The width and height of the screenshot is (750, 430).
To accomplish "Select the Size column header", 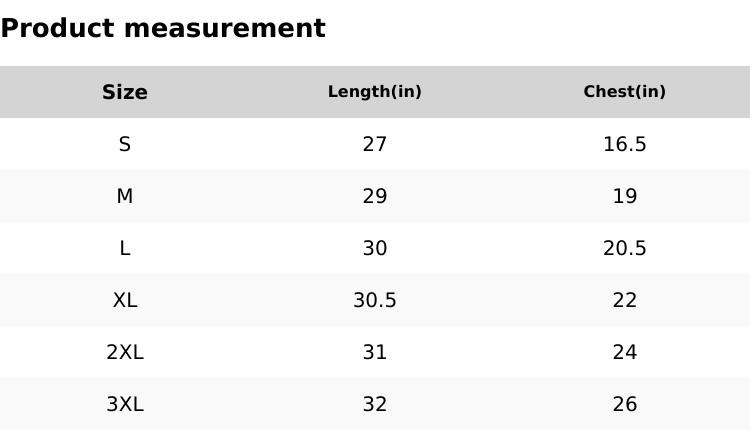I will [125, 92].
